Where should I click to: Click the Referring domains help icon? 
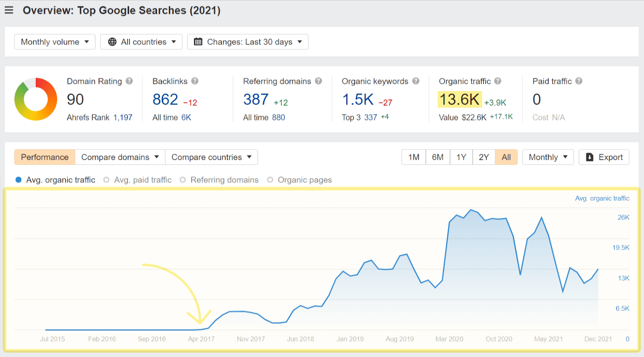(x=318, y=81)
